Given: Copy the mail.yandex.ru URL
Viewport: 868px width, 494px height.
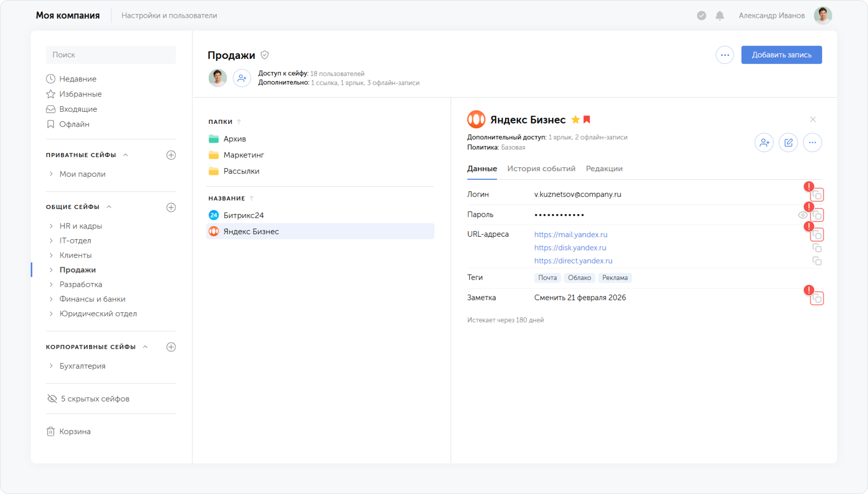Looking at the screenshot, I should [x=817, y=235].
